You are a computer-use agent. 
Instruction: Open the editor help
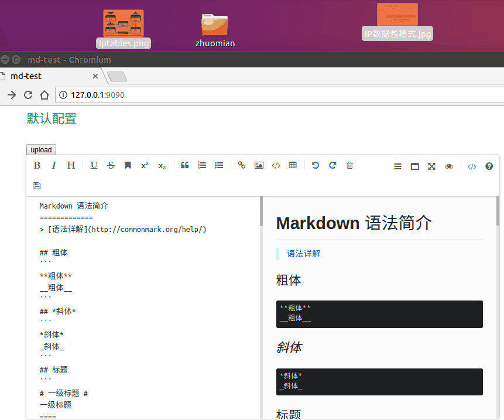tap(489, 166)
